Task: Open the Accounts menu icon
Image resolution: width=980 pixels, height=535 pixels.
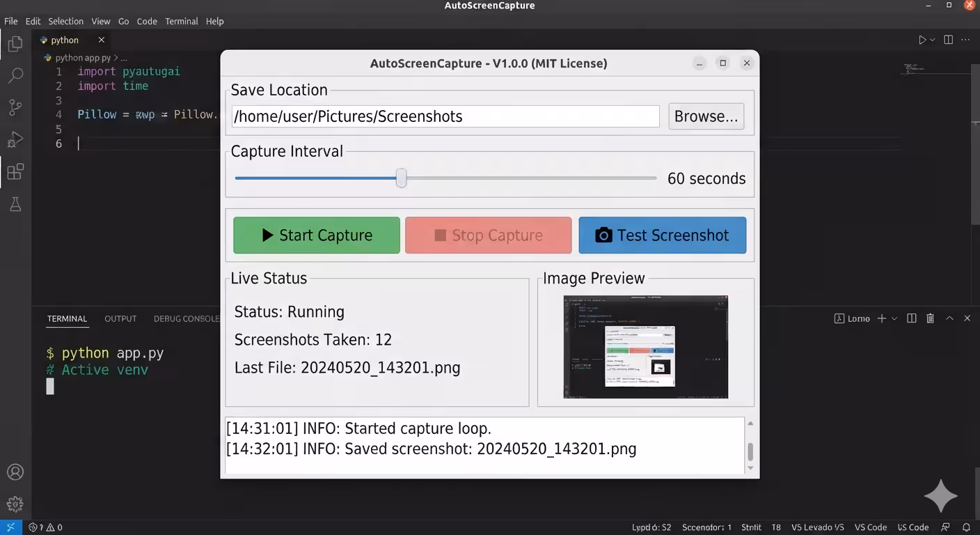Action: click(15, 472)
